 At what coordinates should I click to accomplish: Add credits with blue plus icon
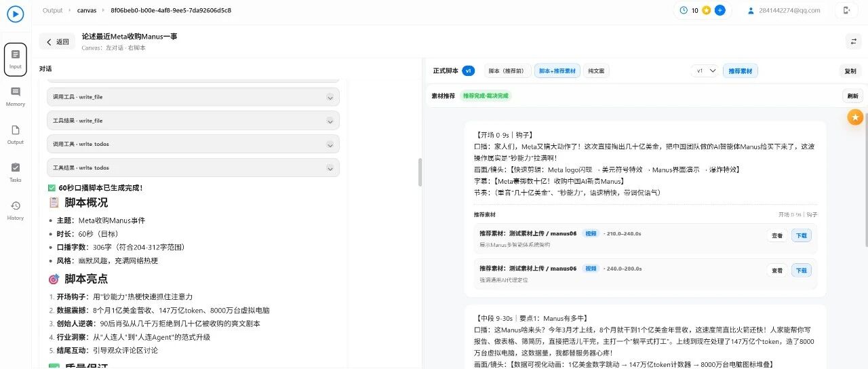(719, 10)
